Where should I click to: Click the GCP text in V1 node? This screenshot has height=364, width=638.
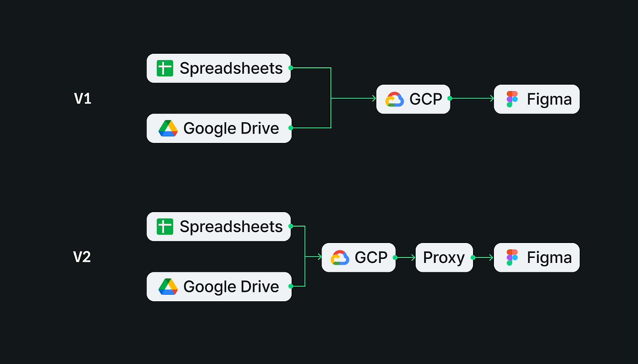(426, 99)
